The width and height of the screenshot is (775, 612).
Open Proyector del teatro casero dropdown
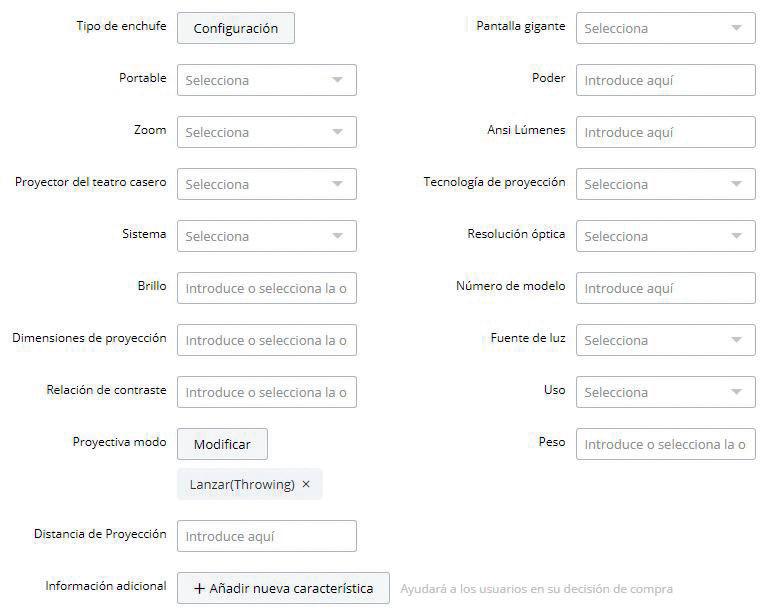coord(266,184)
